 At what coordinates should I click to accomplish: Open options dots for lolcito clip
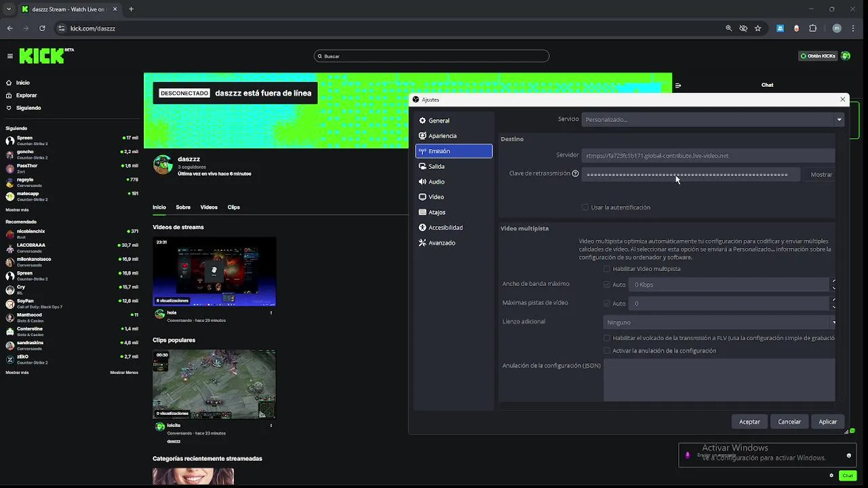click(x=271, y=426)
